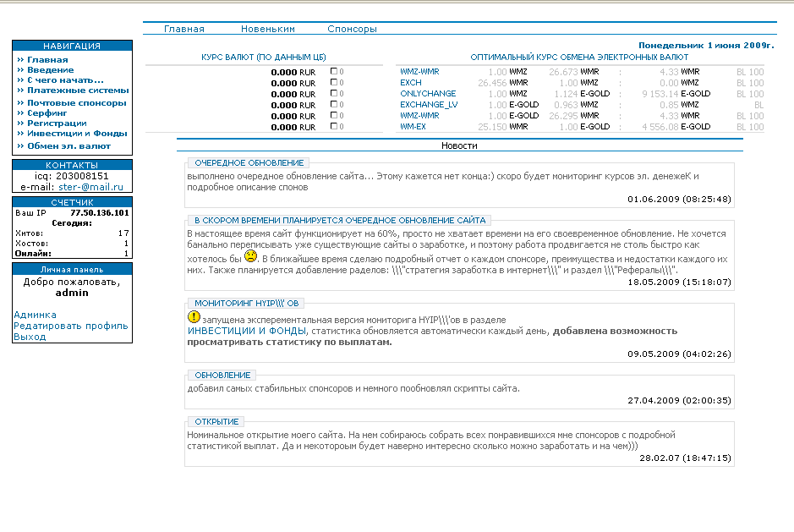Image resolution: width=794 pixels, height=532 pixels.
Task: Open the ONLYCHANGE exchanger link
Action: 428,94
